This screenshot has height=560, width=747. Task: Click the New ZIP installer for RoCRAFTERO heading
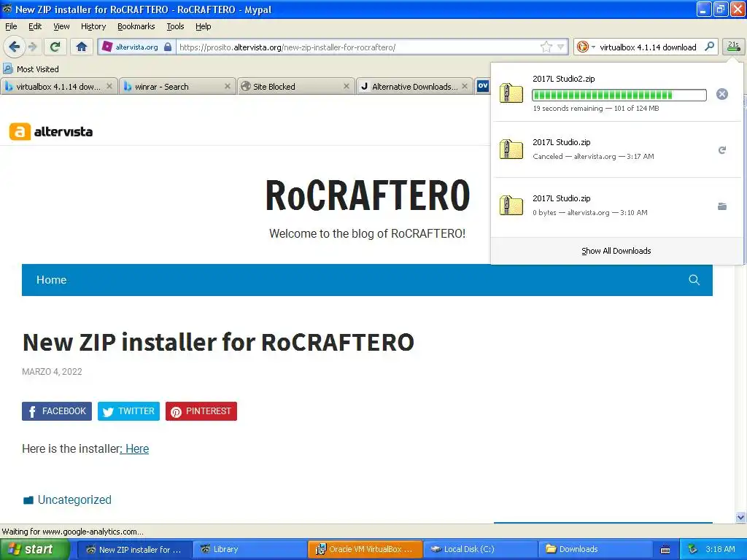pos(218,342)
